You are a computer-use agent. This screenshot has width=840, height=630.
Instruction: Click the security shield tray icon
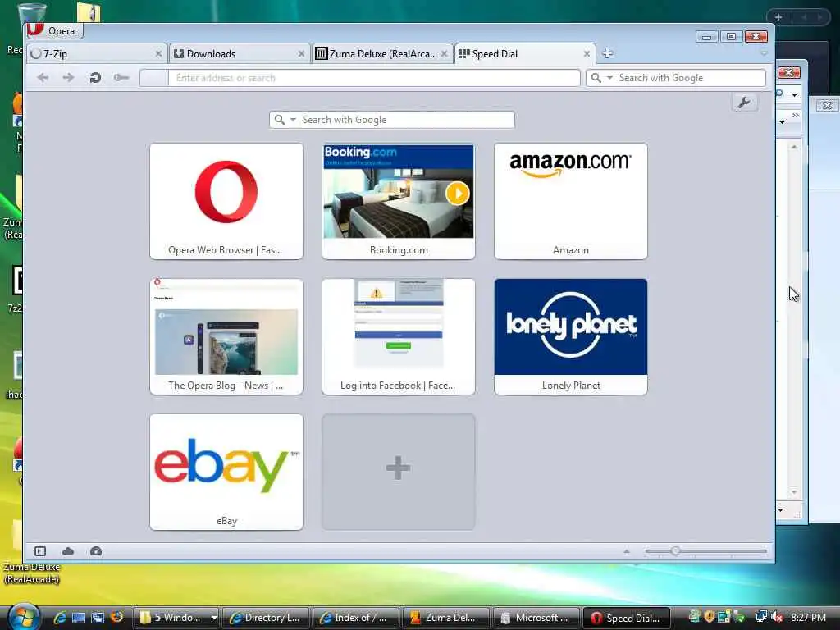click(x=710, y=617)
